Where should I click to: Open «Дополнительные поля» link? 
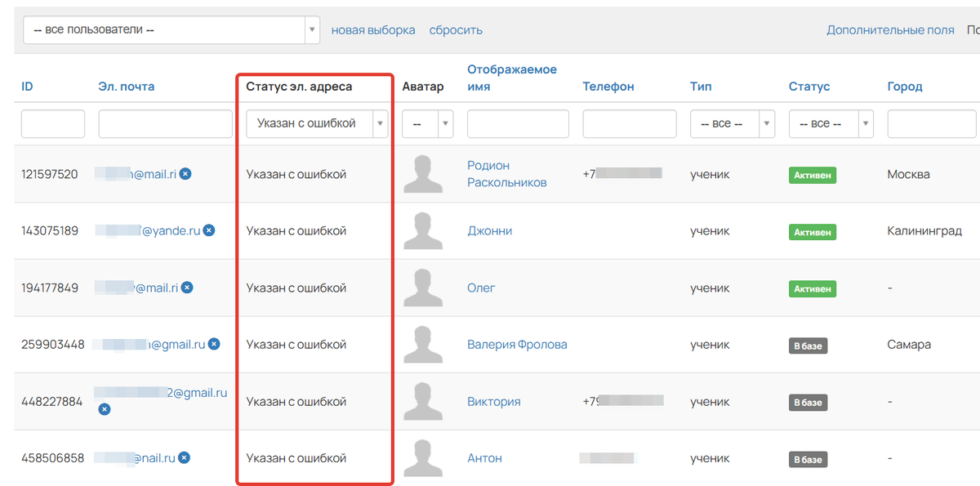click(890, 30)
